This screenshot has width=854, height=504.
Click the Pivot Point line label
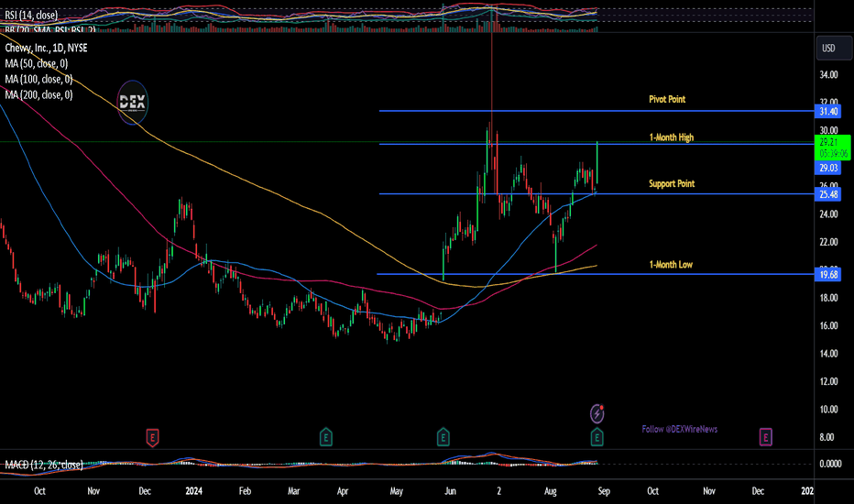pyautogui.click(x=667, y=99)
